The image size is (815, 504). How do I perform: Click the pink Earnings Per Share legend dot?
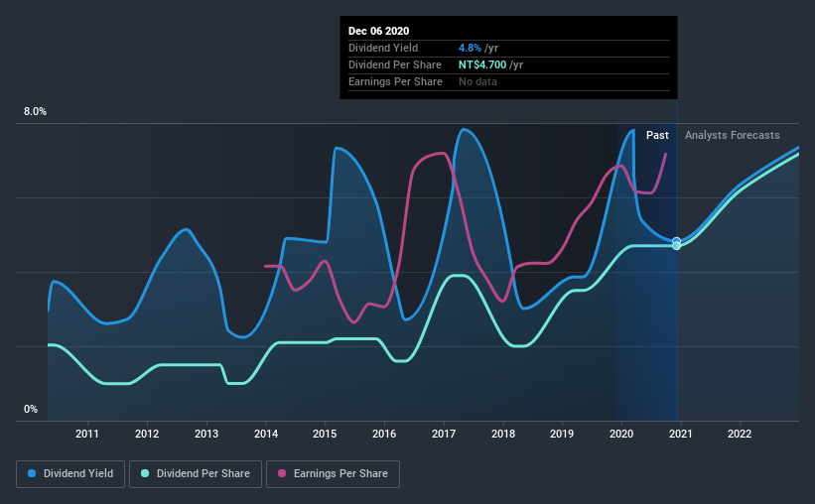(x=282, y=473)
